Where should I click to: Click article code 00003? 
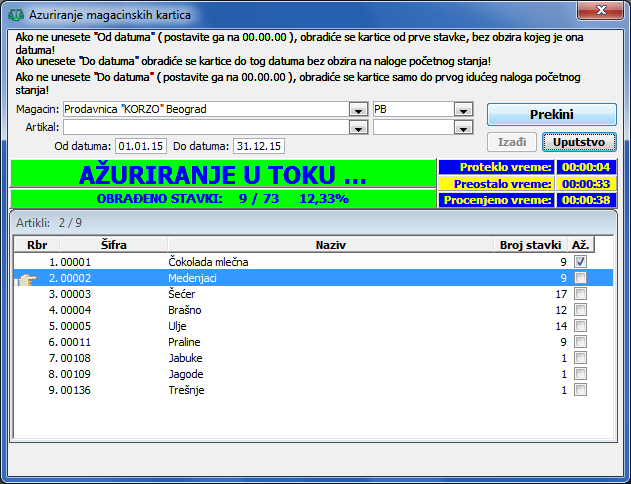(76, 294)
